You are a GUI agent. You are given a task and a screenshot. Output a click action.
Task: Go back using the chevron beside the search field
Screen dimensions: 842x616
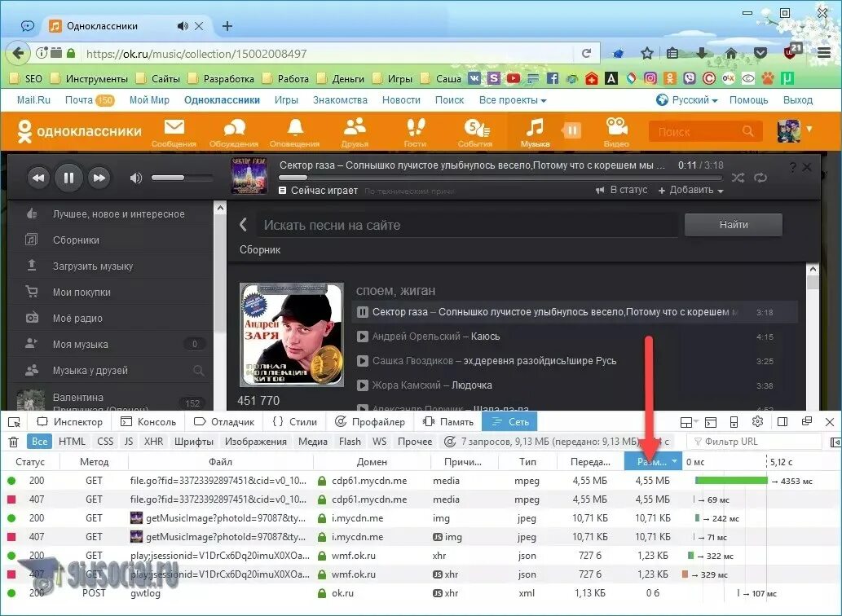point(243,225)
